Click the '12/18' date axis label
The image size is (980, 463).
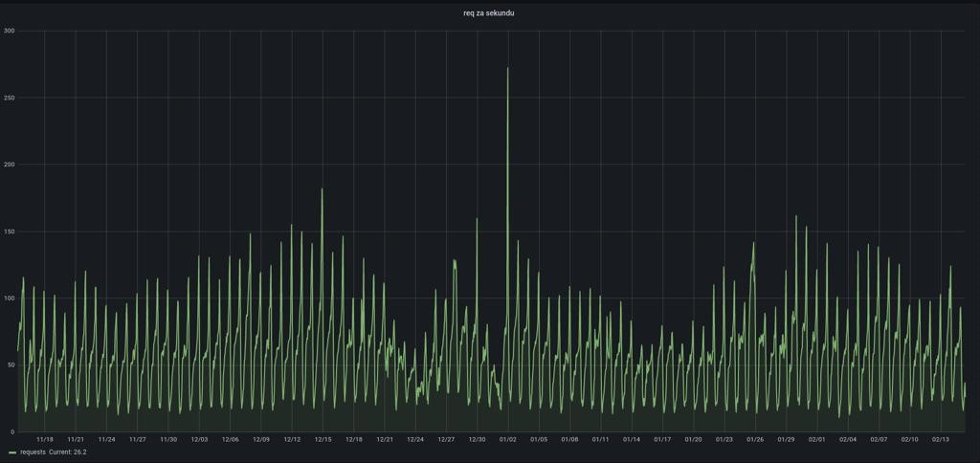click(x=354, y=439)
